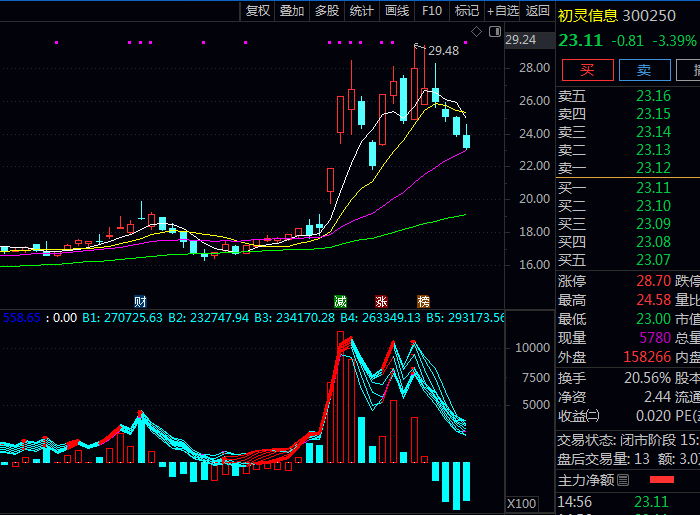Click the green 减 holding reduction marker
Viewport: 700px width, 515px height.
click(341, 301)
